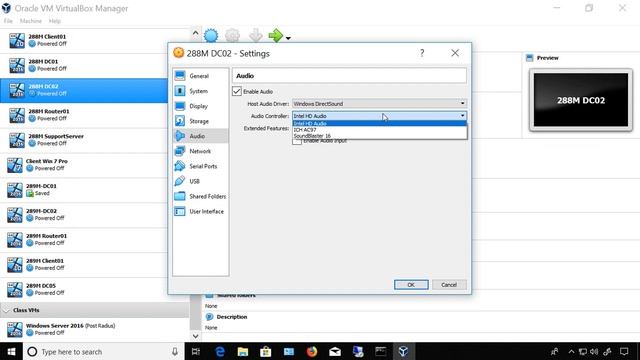This screenshot has width=640, height=360.
Task: Click the help question mark in dialog
Action: (x=422, y=53)
